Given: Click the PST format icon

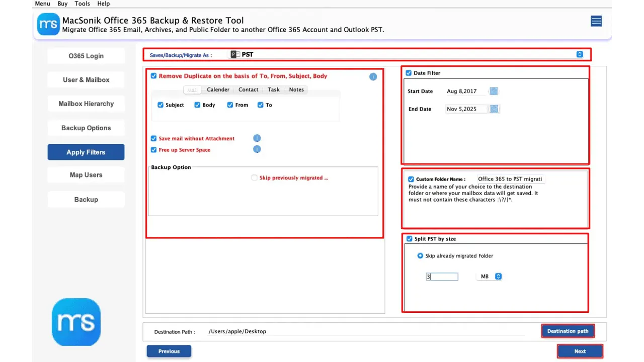Looking at the screenshot, I should [235, 54].
